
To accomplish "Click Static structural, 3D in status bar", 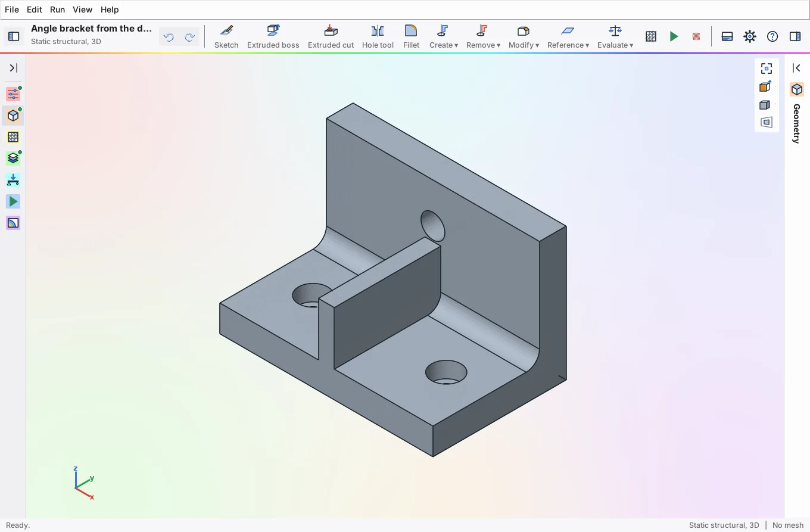I will [x=724, y=525].
